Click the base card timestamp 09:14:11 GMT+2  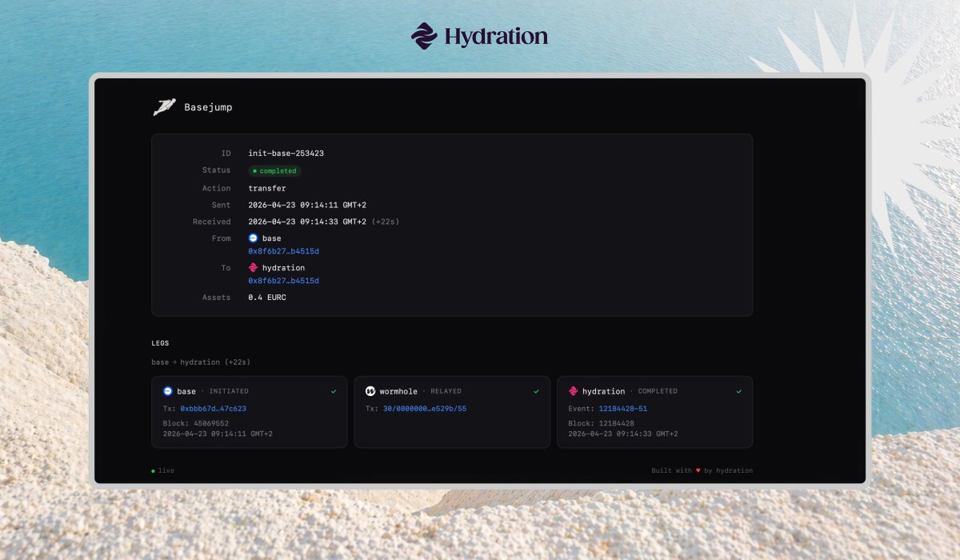click(218, 434)
